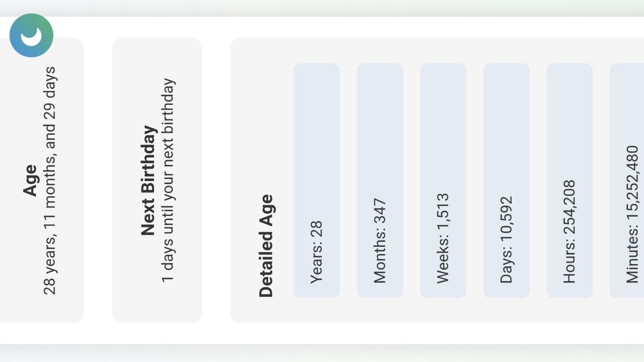Click the "Age" heading
Screen dimensions: 644x362
30,180
